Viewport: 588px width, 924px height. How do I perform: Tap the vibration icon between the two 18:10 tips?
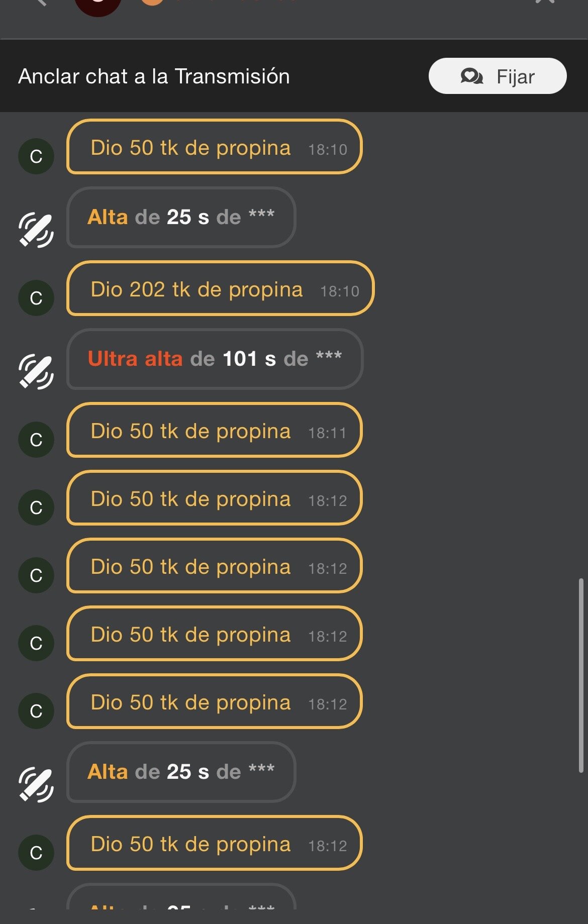36,230
